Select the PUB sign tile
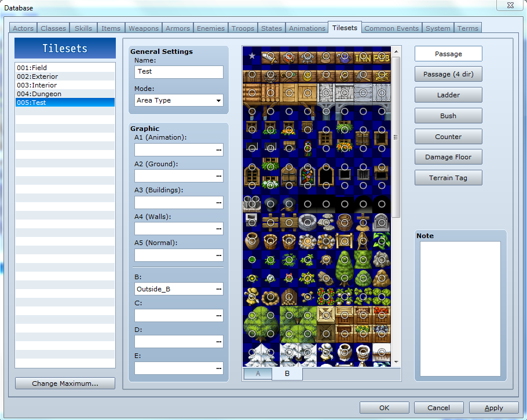Image resolution: width=527 pixels, height=420 pixels. [x=381, y=56]
